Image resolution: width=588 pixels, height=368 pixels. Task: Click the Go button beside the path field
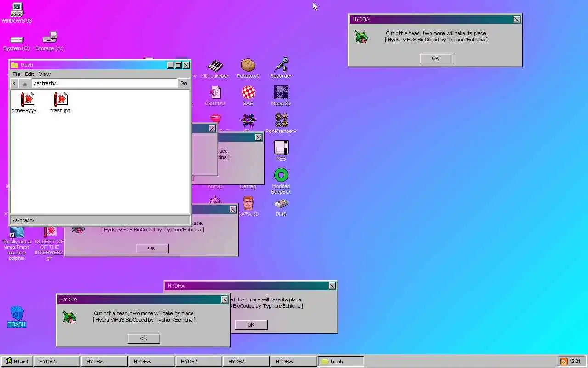(x=183, y=83)
